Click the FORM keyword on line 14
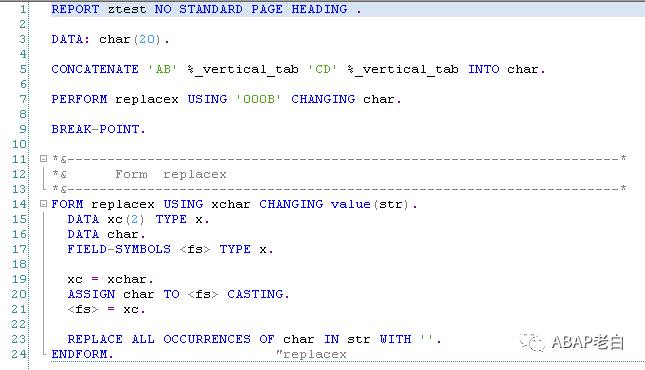Image resolution: width=645 pixels, height=370 pixels. [x=67, y=204]
